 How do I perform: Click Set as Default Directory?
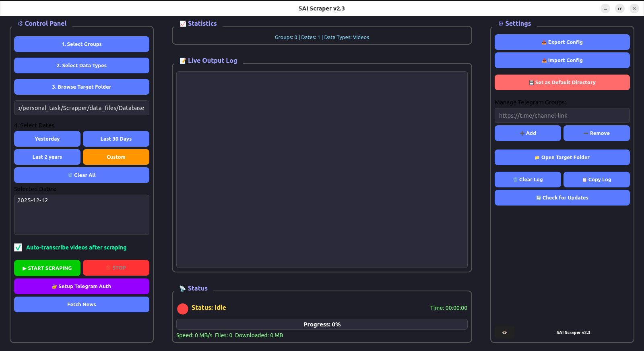click(562, 82)
